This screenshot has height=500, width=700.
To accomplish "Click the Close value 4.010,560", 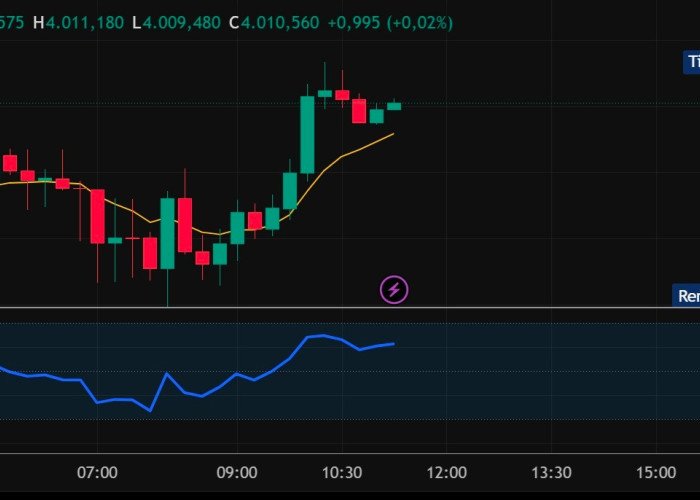I will click(x=280, y=22).
